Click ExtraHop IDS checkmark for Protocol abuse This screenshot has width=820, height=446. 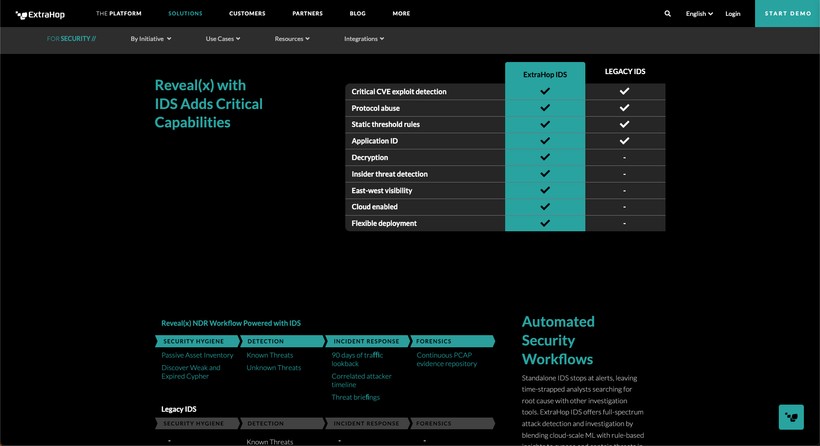(545, 108)
